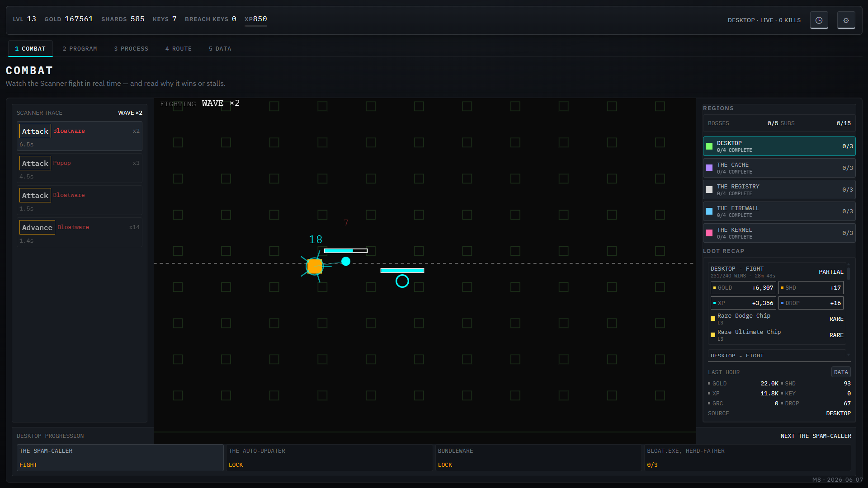Image resolution: width=868 pixels, height=488 pixels.
Task: Click the DESKTOP · LIVE · 0 KILLS status
Action: click(764, 20)
